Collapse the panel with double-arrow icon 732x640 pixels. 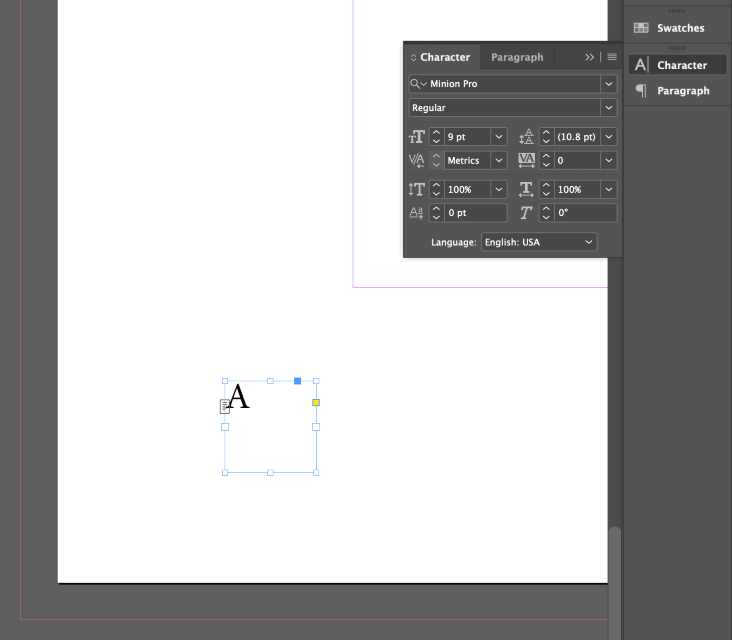589,57
